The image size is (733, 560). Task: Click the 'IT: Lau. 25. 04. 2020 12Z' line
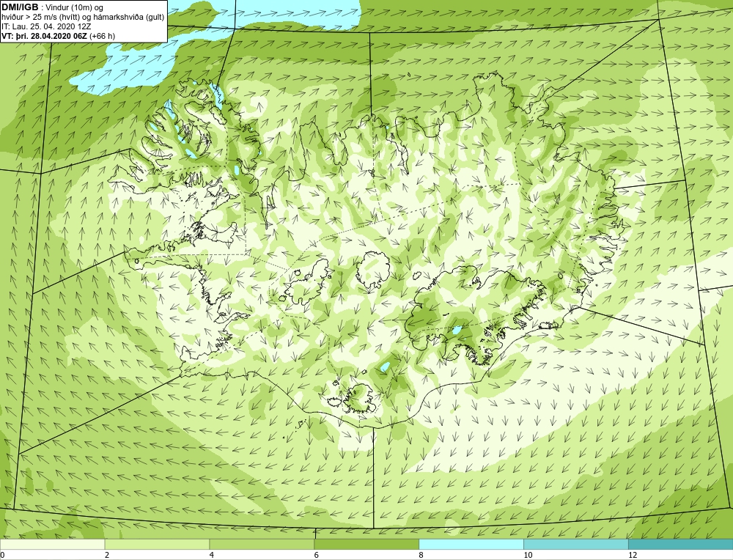(46, 26)
